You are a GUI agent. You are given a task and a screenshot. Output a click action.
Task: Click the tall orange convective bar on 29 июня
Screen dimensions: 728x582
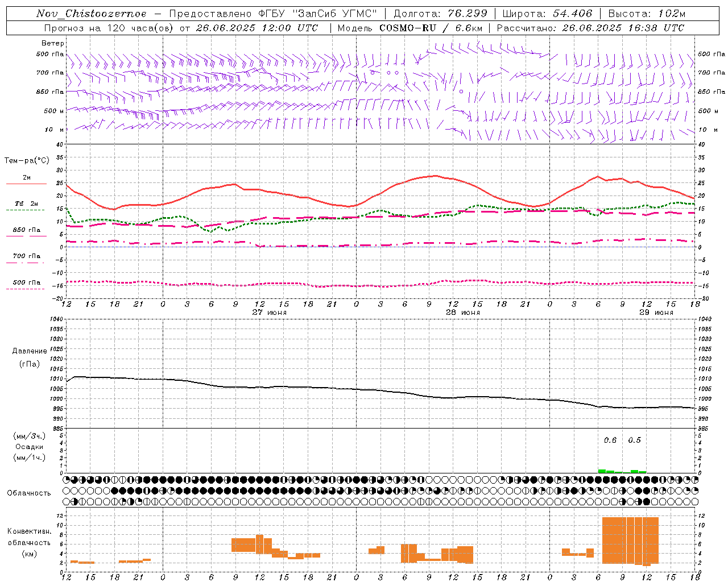630,540
